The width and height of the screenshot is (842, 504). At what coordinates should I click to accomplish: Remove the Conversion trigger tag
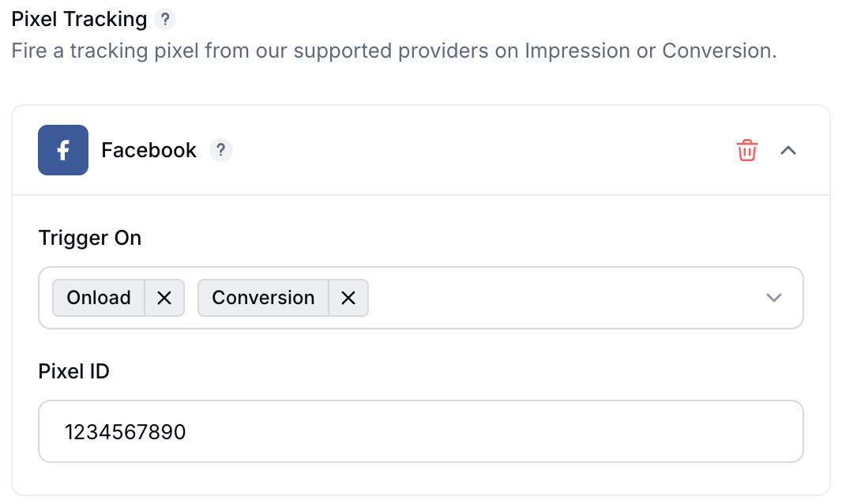348,298
